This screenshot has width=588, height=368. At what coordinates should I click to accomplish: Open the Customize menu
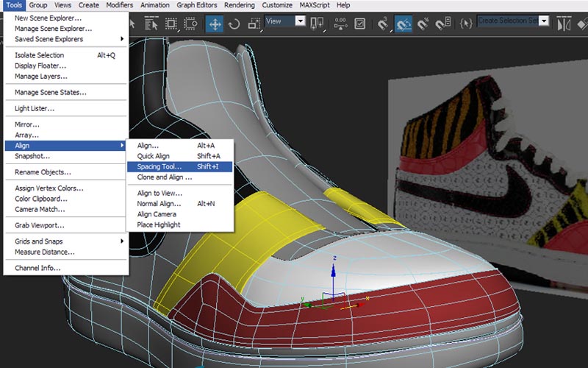[x=277, y=5]
